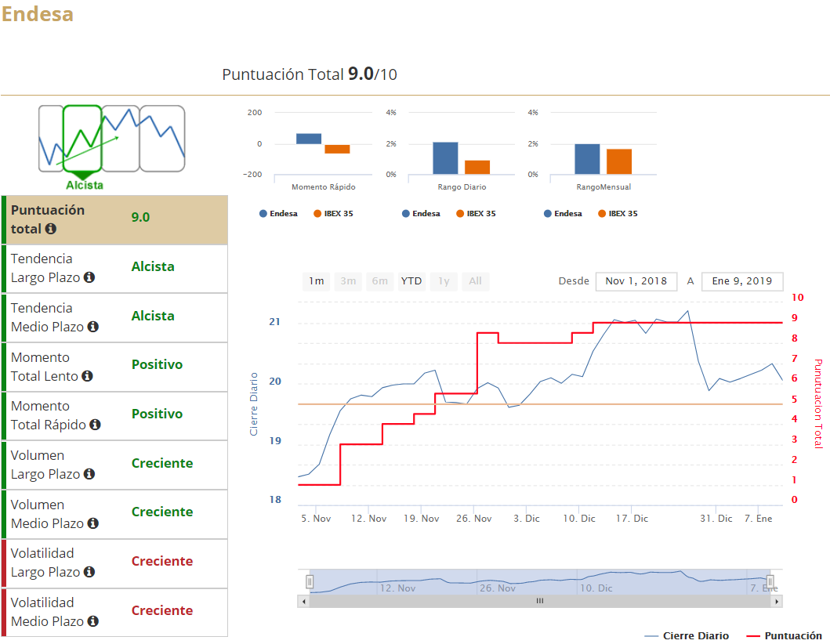Click the end date field Ene 9, 2019
Viewport: 830px width, 644px height.
[741, 281]
